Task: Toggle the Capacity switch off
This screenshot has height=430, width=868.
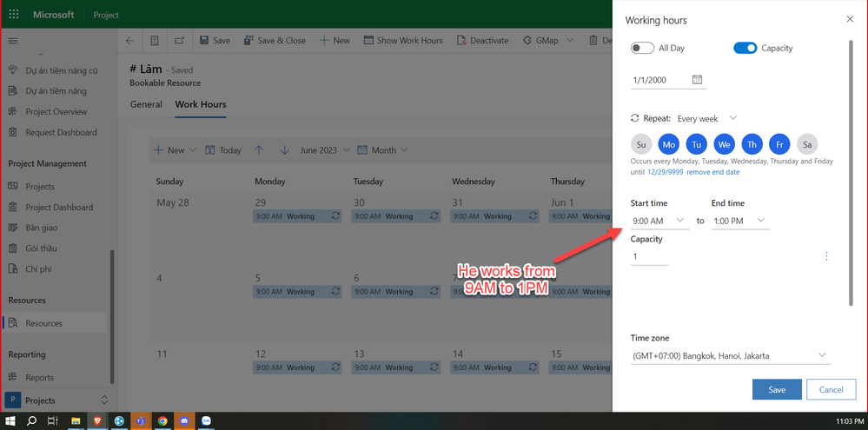Action: click(x=745, y=48)
